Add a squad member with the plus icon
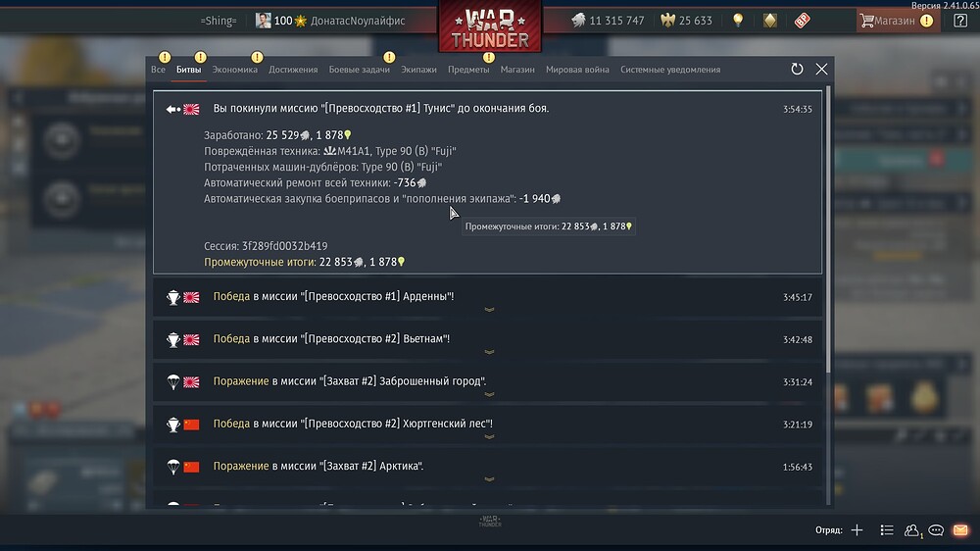 tap(857, 530)
